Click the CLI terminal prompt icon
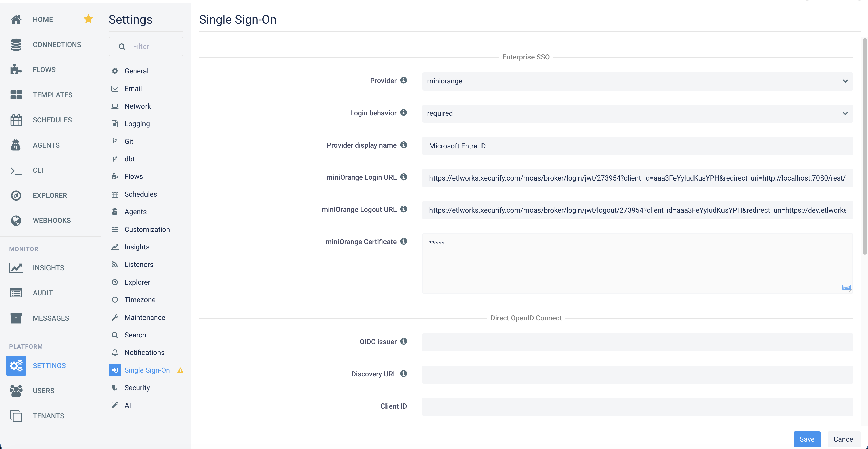The height and width of the screenshot is (449, 868). pyautogui.click(x=16, y=170)
